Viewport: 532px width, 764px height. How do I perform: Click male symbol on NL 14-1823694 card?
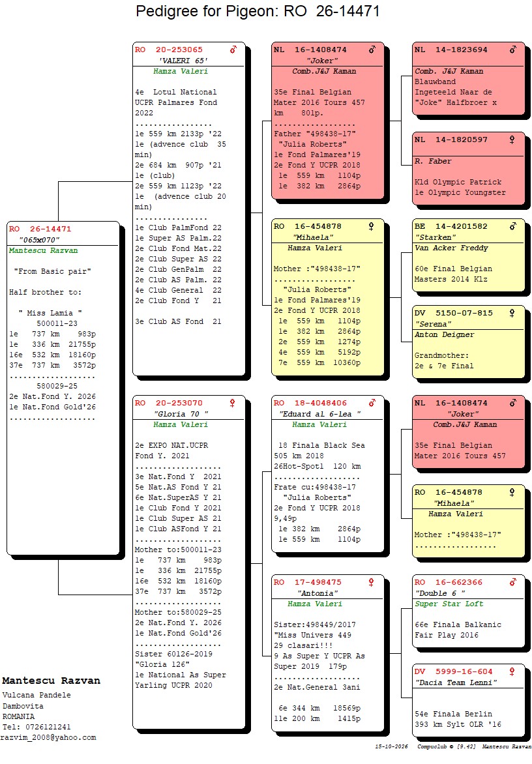(513, 49)
